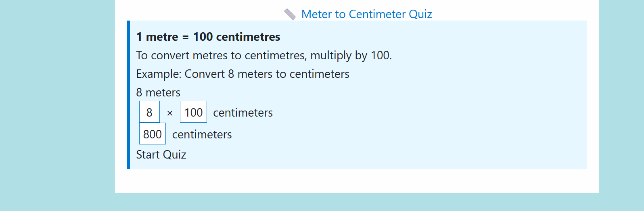
Task: Click the "8 meters" text line
Action: [158, 92]
